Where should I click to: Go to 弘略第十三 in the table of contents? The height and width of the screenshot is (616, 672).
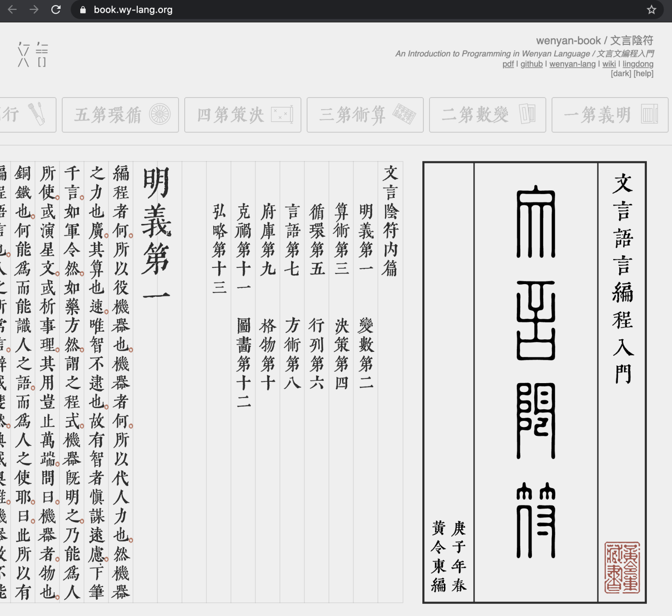[219, 248]
